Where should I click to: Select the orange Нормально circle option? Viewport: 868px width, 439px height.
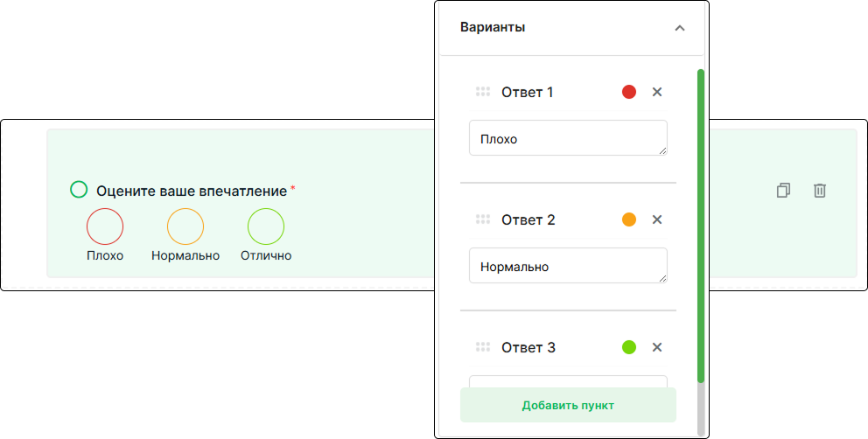pyautogui.click(x=185, y=226)
